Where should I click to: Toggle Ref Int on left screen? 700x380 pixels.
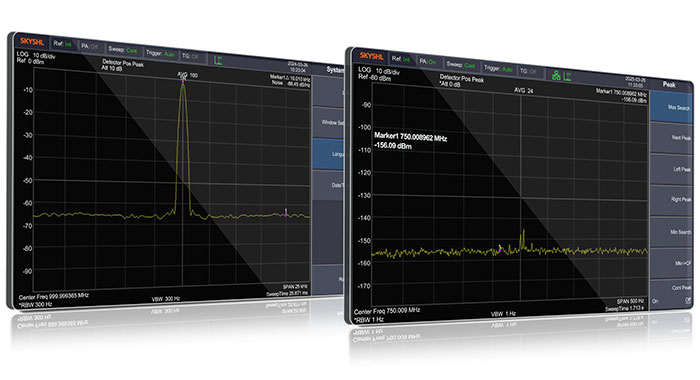(x=62, y=44)
